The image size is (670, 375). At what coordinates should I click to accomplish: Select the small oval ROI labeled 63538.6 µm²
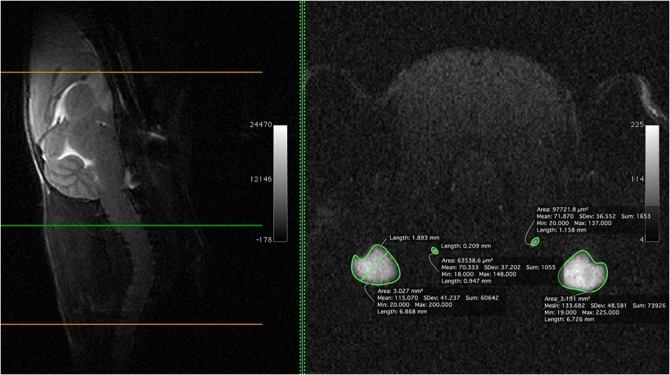click(435, 251)
